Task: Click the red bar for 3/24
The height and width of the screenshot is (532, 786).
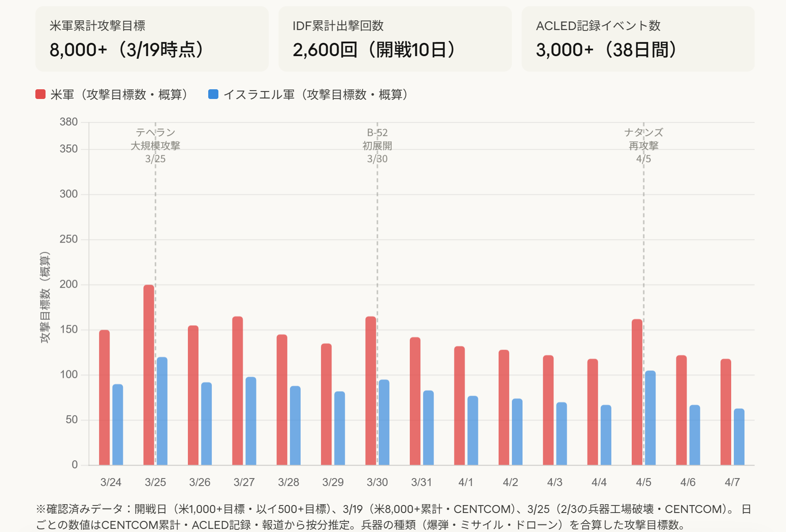Action: (x=104, y=397)
